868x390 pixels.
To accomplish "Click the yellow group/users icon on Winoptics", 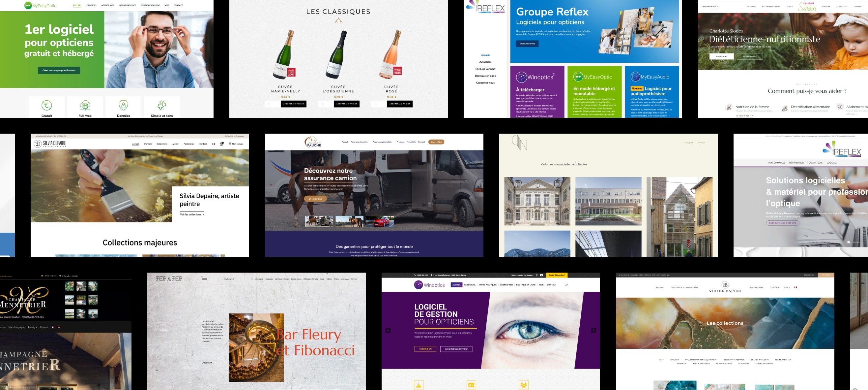I will [x=524, y=385].
